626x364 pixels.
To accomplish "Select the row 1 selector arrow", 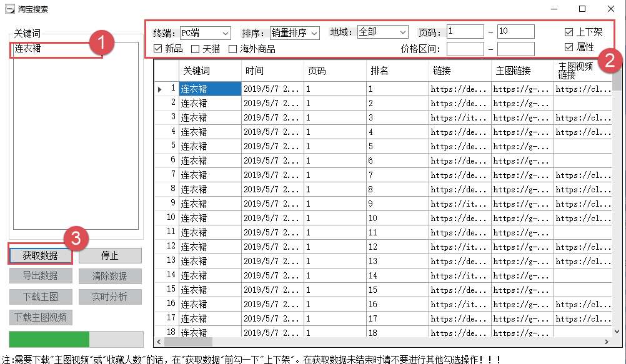I will tap(160, 89).
